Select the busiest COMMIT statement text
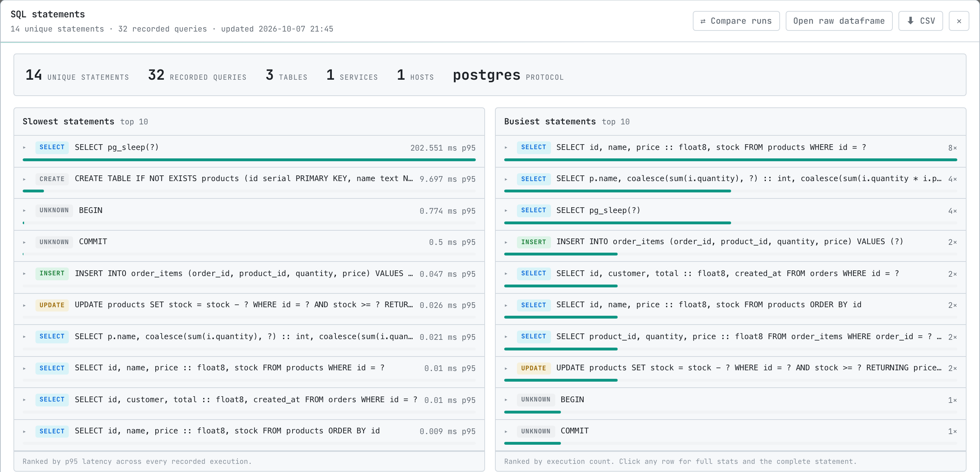Viewport: 980px width, 472px height. [x=574, y=431]
